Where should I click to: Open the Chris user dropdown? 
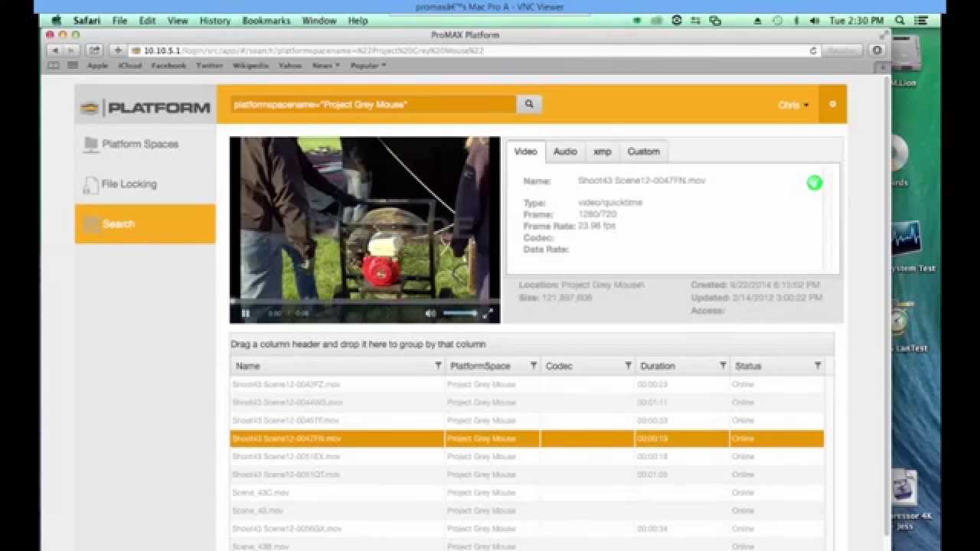click(793, 105)
